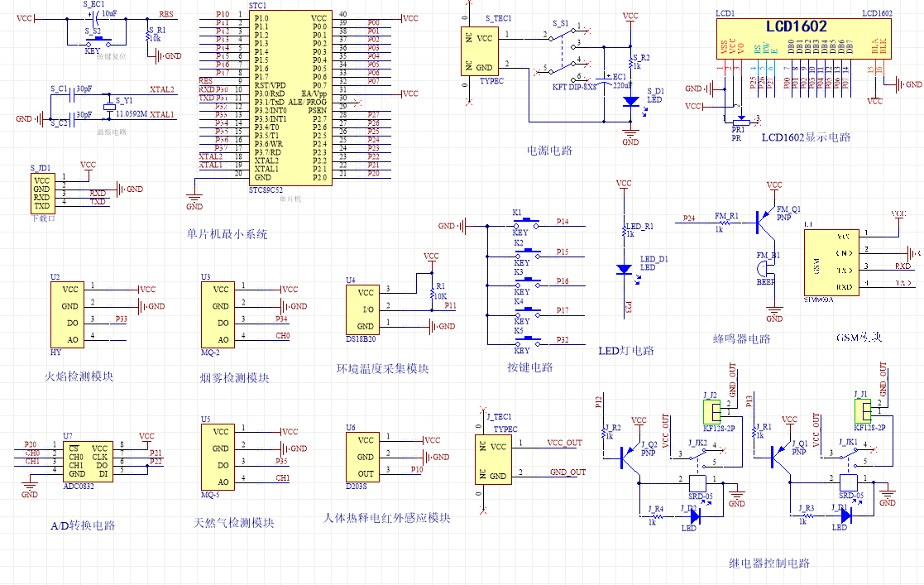
Task: Select the '蜂鸣器电路' caption
Action: point(741,339)
